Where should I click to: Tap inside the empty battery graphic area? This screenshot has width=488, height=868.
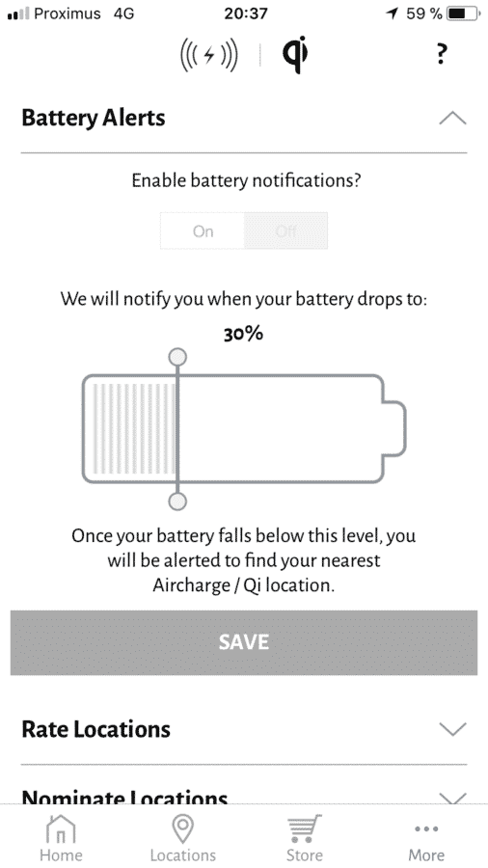pyautogui.click(x=280, y=428)
